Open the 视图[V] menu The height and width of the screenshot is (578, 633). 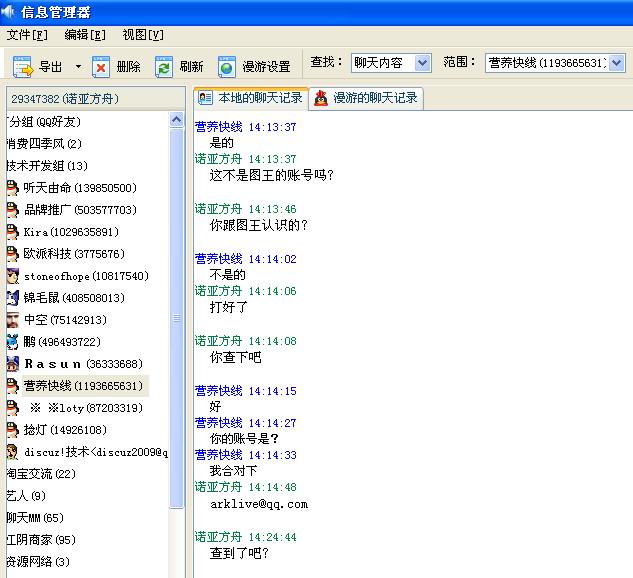(143, 35)
